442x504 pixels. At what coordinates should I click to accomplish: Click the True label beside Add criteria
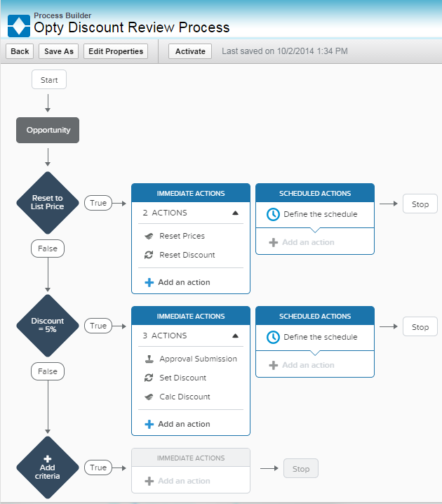[98, 467]
